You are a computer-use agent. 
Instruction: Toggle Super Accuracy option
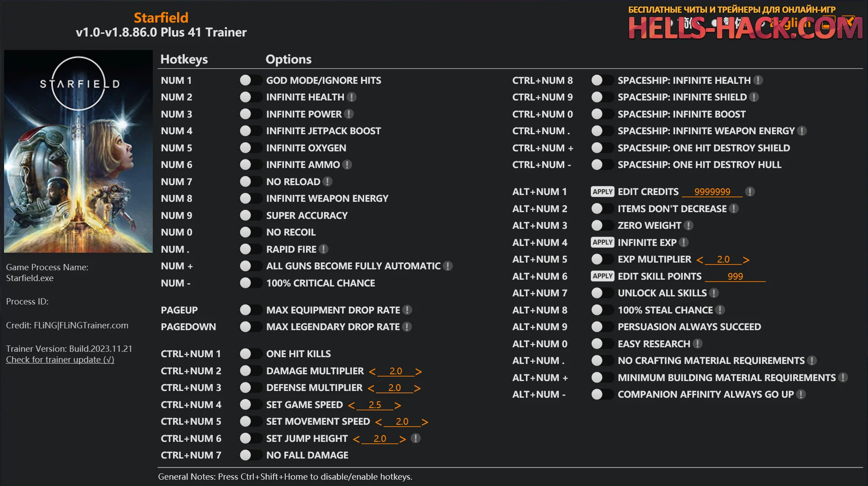(251, 215)
